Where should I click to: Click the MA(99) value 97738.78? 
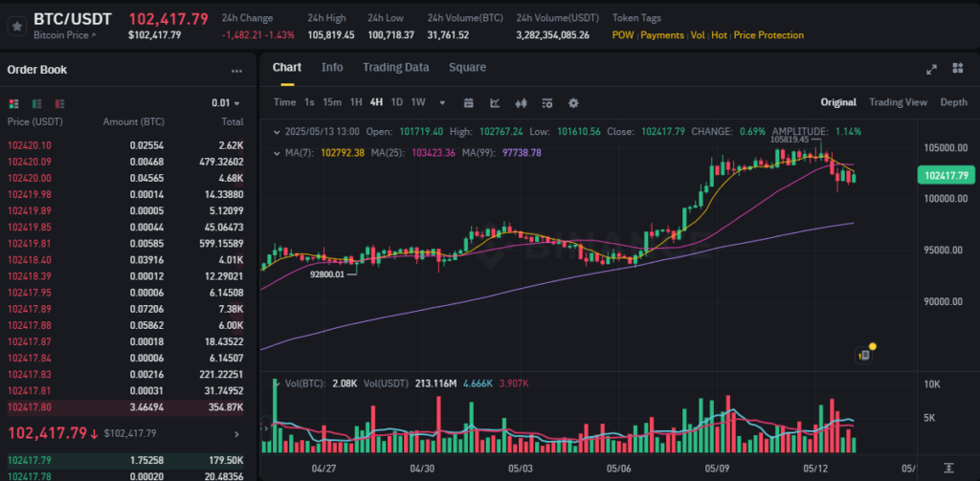[522, 152]
